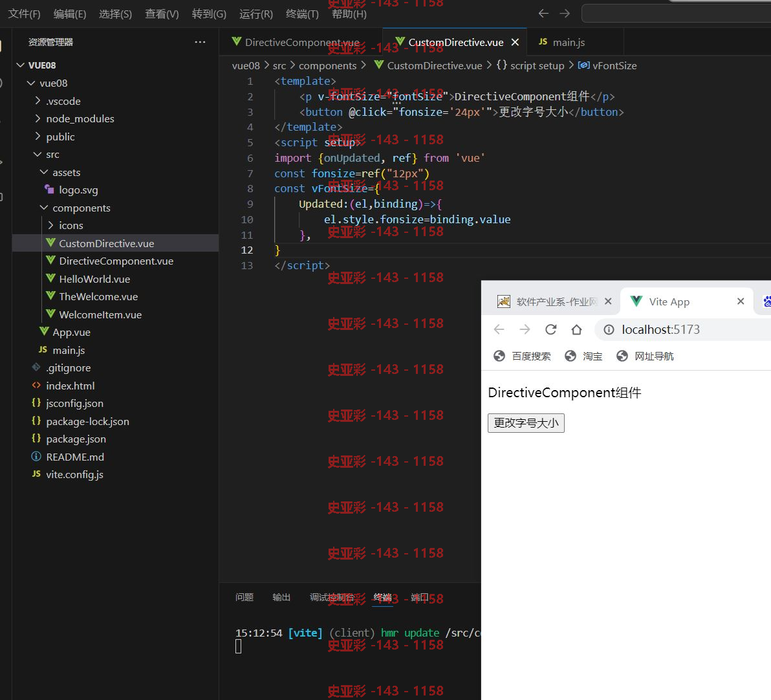Screen dimensions: 771x700
Task: Collapse the assets folder
Action: pyautogui.click(x=44, y=172)
